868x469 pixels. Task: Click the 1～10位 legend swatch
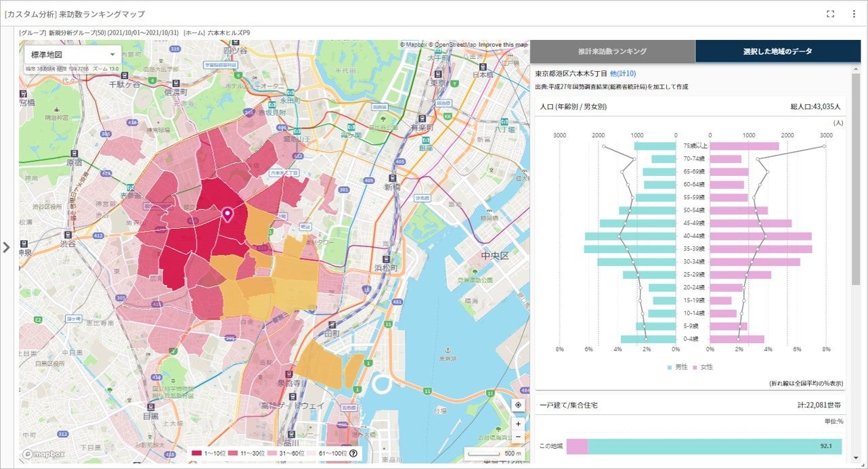197,453
